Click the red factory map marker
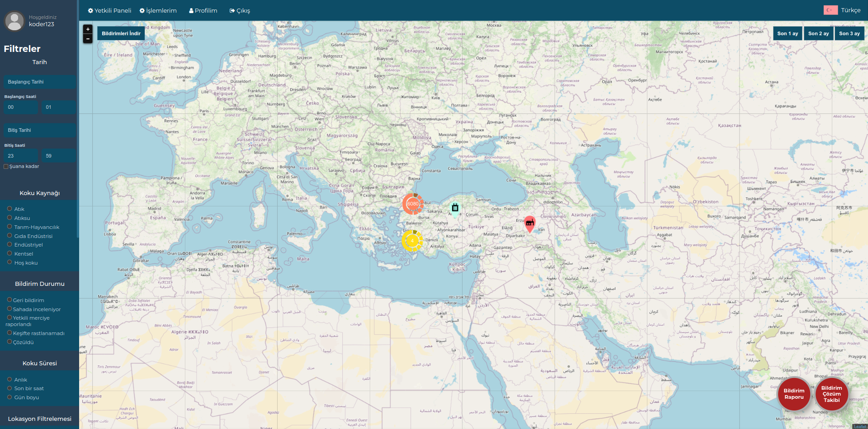868x429 pixels. tap(530, 223)
